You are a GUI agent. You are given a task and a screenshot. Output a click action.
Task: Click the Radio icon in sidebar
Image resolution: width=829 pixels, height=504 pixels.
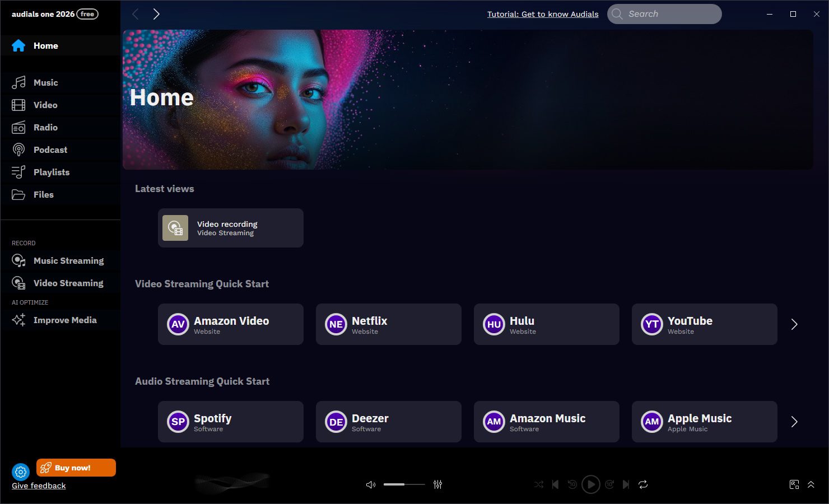[18, 128]
